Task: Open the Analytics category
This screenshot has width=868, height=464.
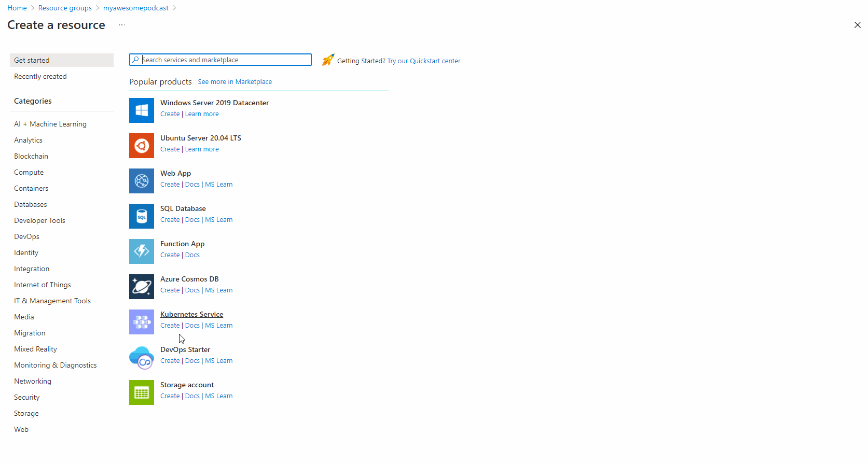Action: 29,140
